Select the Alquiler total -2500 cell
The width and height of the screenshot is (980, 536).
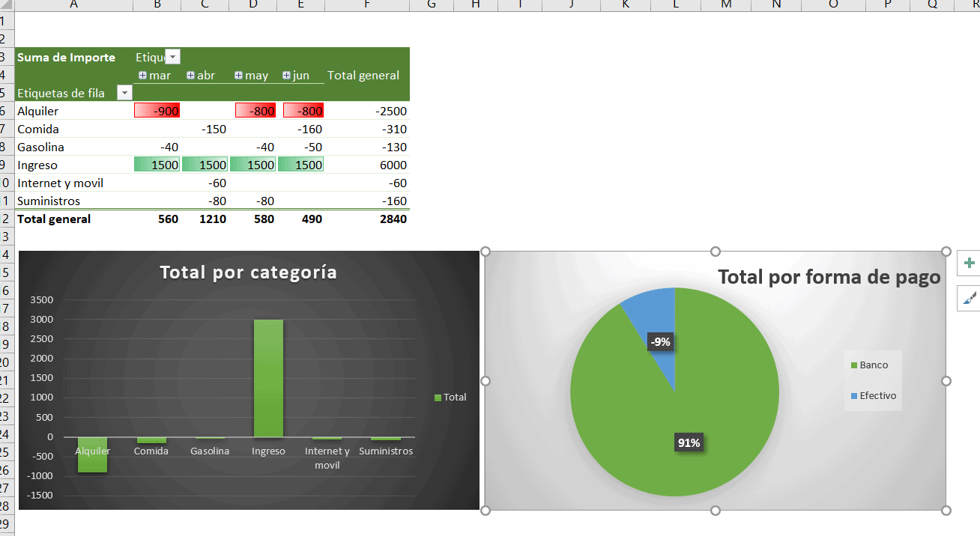366,111
